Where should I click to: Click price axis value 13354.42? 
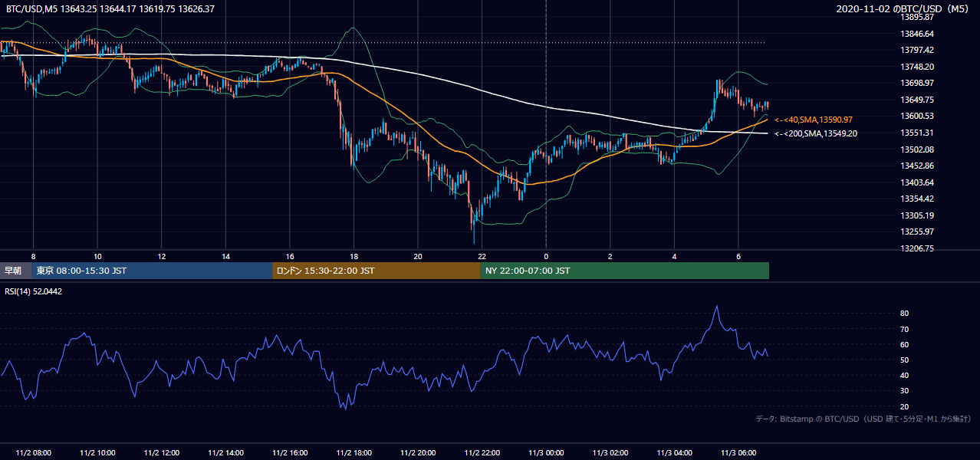pyautogui.click(x=917, y=199)
